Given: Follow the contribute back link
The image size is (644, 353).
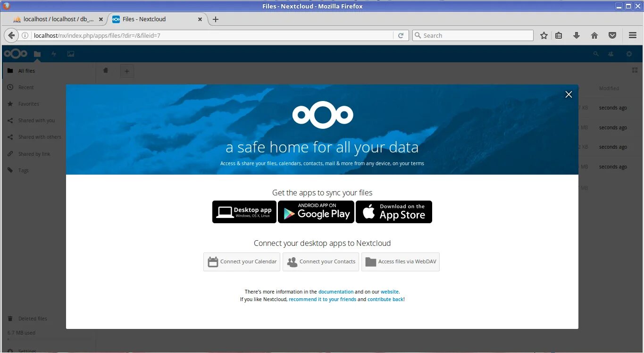Looking at the screenshot, I should pos(385,299).
